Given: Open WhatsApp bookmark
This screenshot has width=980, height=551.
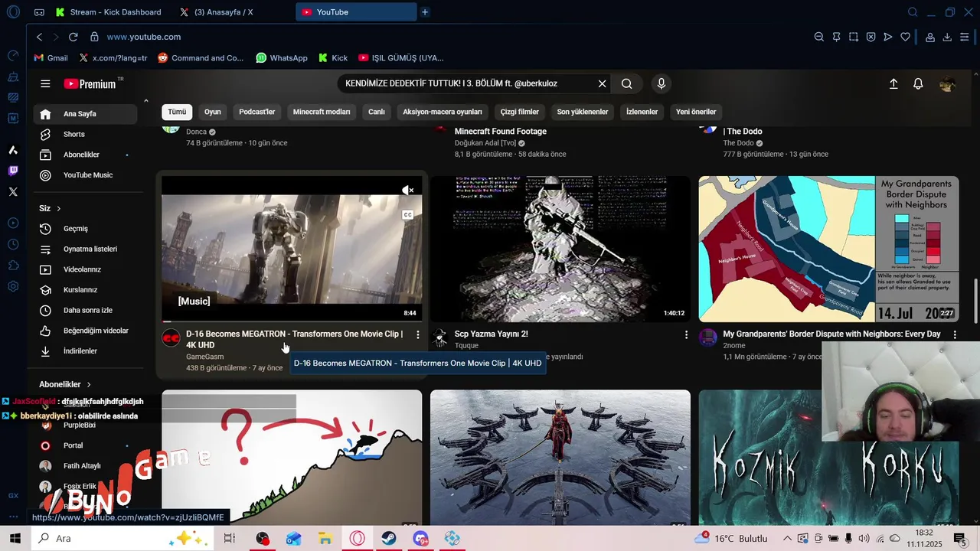Looking at the screenshot, I should tap(282, 57).
